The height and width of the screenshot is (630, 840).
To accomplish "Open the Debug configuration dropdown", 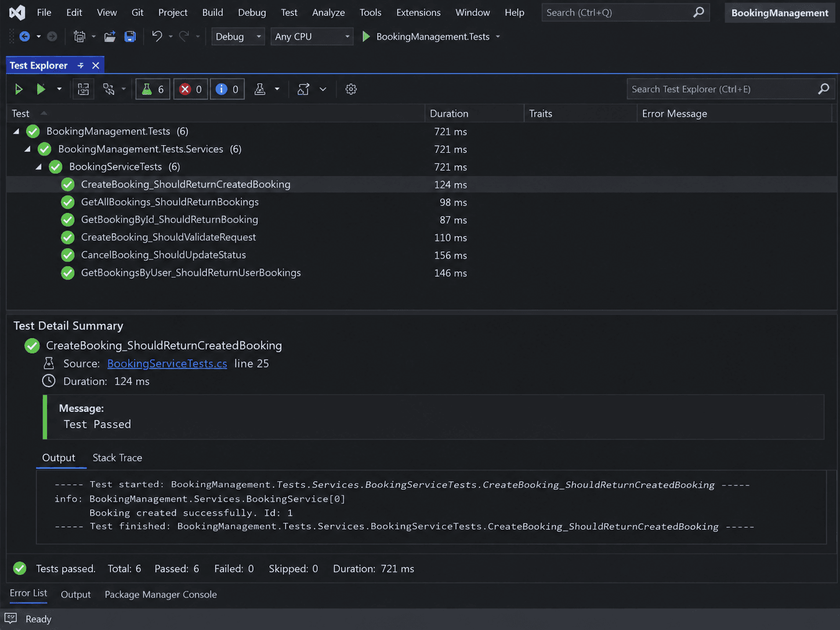I will click(x=238, y=37).
